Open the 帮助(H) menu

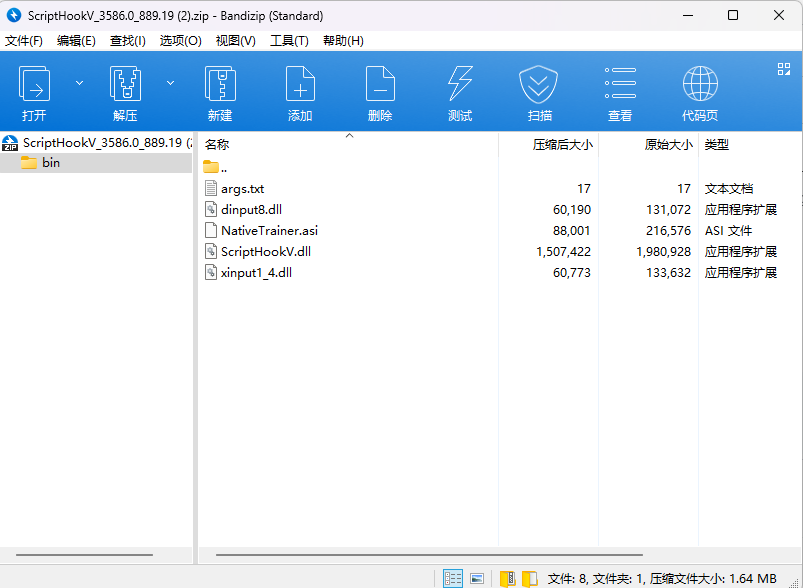tap(343, 41)
